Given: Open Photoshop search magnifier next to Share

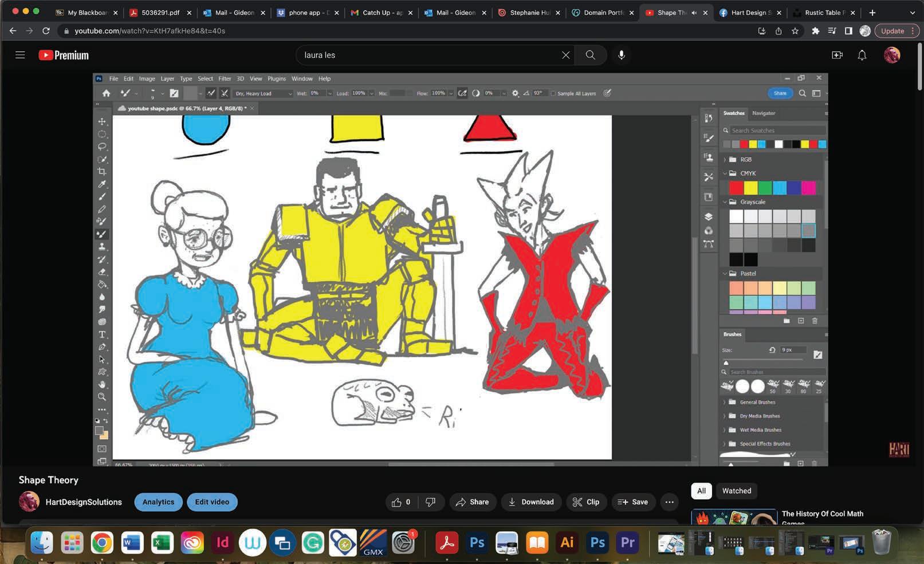Looking at the screenshot, I should (803, 93).
